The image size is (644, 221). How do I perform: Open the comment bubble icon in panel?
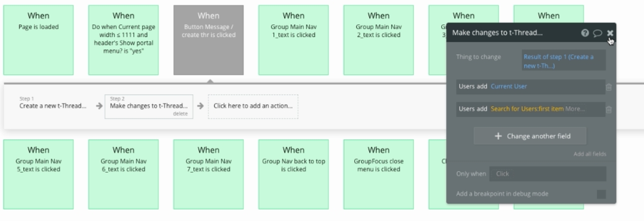click(598, 33)
